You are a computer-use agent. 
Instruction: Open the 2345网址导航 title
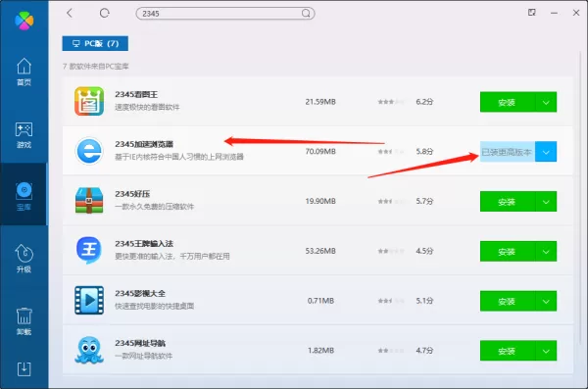140,343
